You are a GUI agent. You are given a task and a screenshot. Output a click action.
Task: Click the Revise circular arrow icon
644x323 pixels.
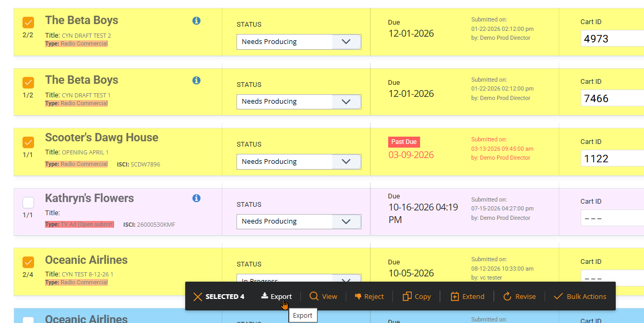coord(507,296)
